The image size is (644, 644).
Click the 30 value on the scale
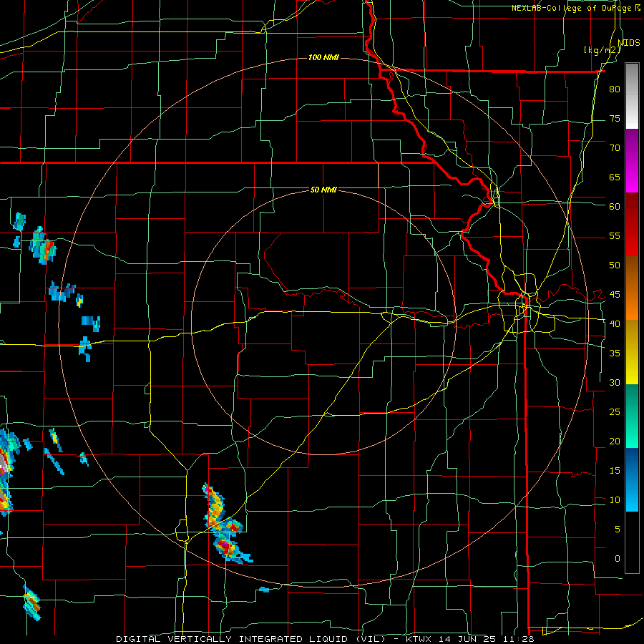615,382
